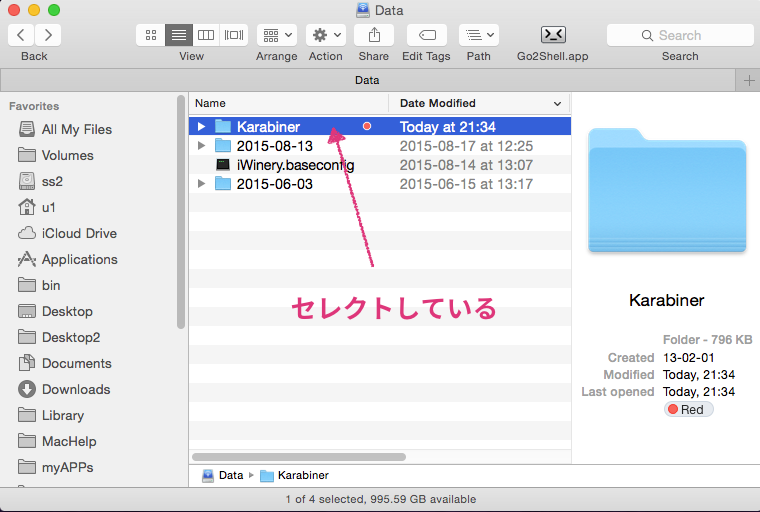
Task: Open iCloud Drive in sidebar
Action: pos(79,233)
